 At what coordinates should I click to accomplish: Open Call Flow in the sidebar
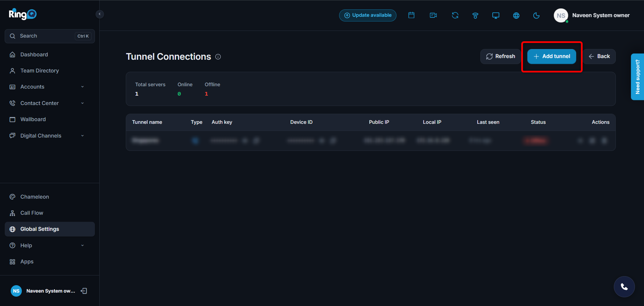[x=50, y=213]
